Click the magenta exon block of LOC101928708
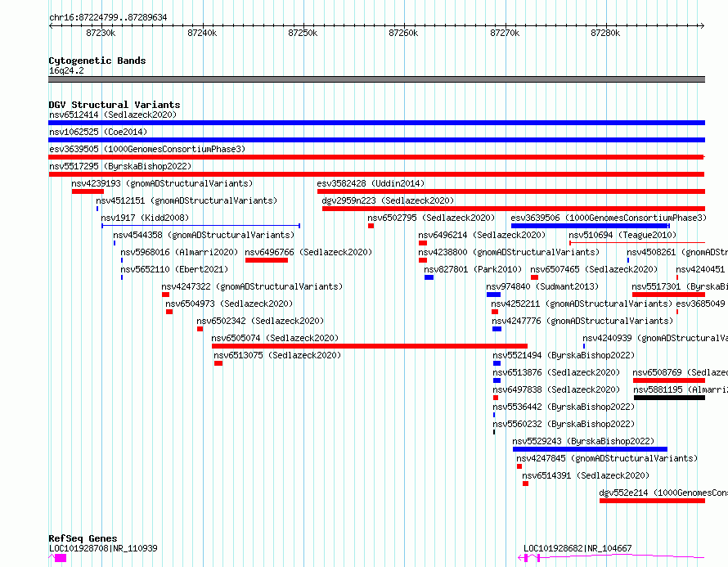 [61, 558]
